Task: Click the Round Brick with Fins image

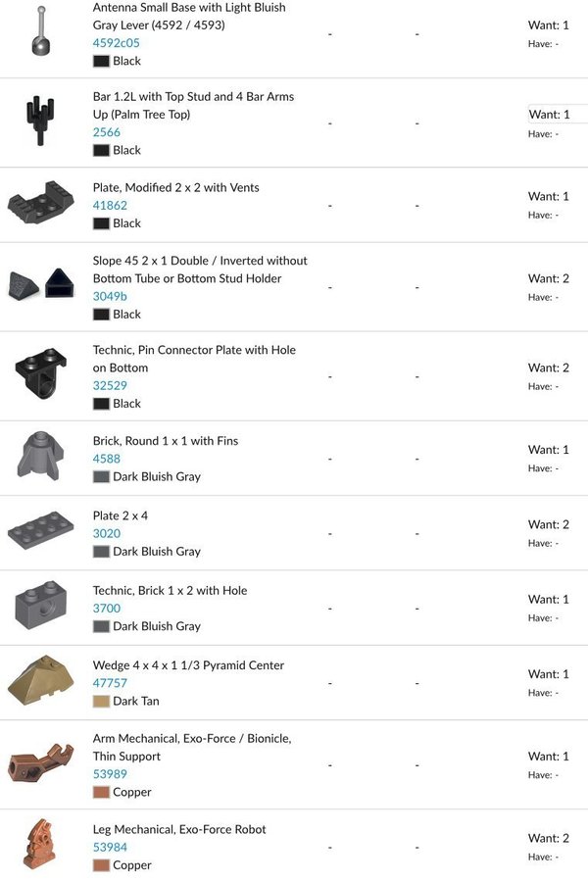Action: tap(40, 456)
